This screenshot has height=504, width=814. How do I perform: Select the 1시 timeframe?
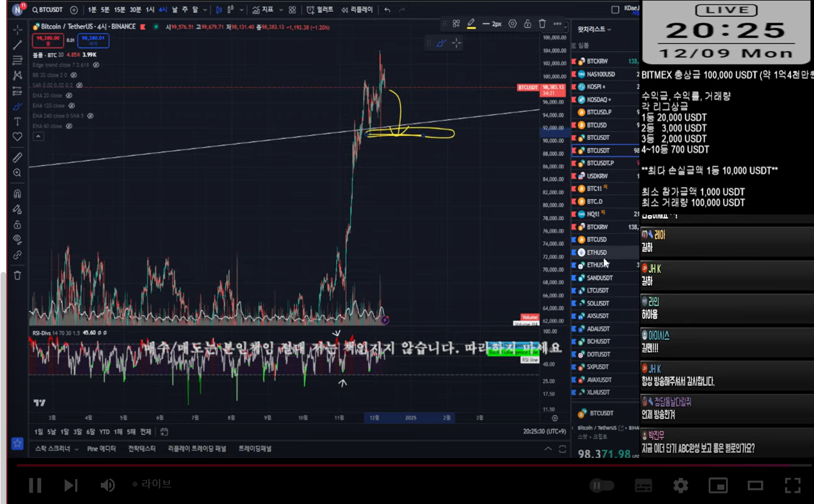click(150, 9)
